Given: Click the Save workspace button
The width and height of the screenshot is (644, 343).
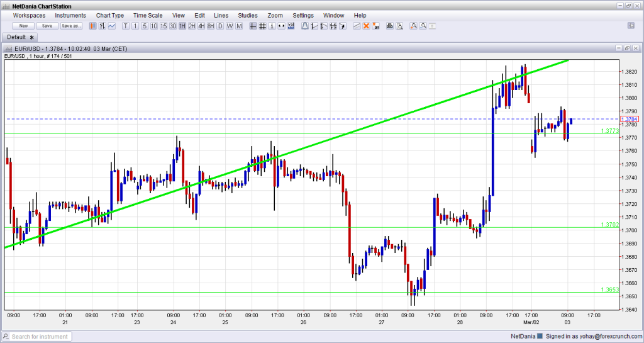Looking at the screenshot, I should [x=47, y=26].
